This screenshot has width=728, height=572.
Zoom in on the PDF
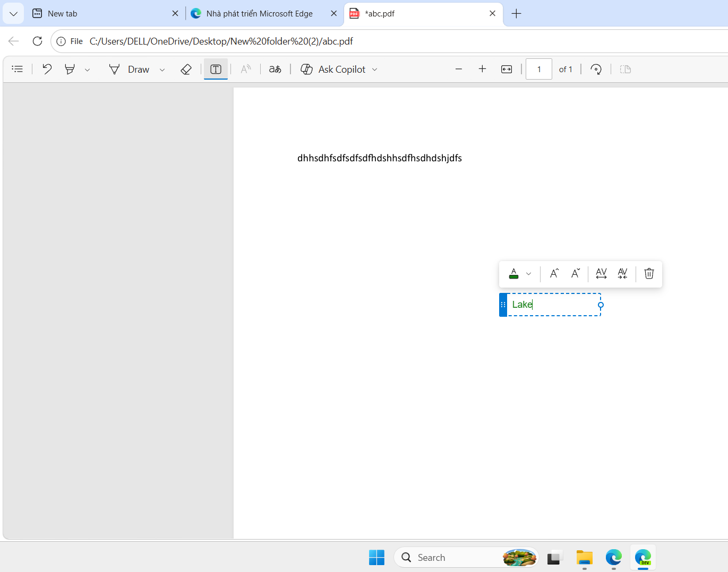(x=482, y=69)
